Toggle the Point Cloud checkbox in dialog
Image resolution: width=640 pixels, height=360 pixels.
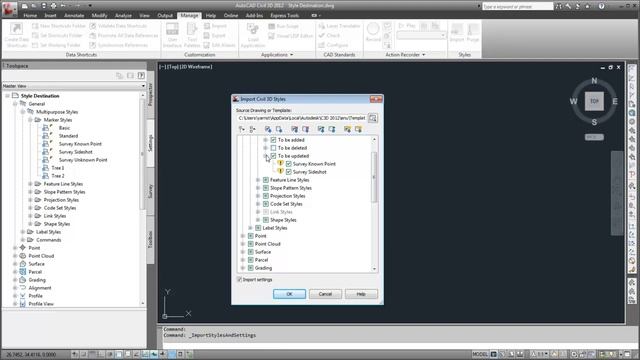tap(251, 244)
